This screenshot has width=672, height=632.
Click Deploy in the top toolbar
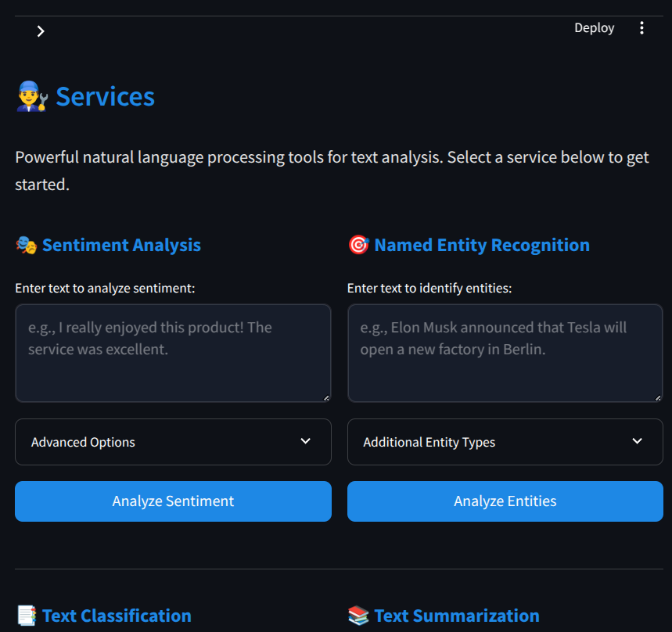[x=594, y=28]
